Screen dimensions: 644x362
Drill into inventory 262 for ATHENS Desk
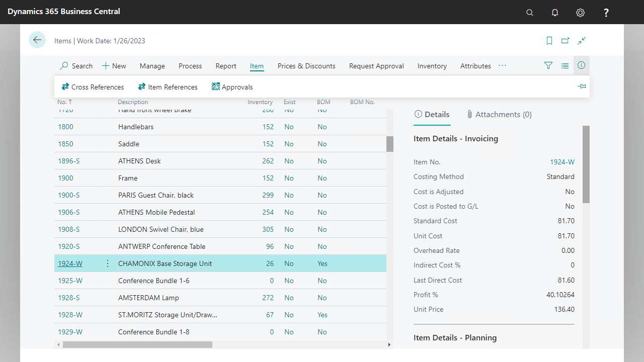point(268,161)
